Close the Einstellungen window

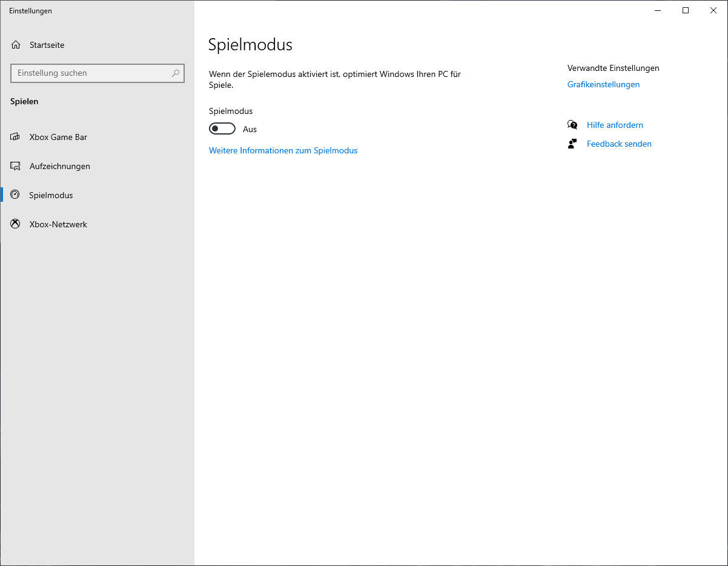point(713,10)
